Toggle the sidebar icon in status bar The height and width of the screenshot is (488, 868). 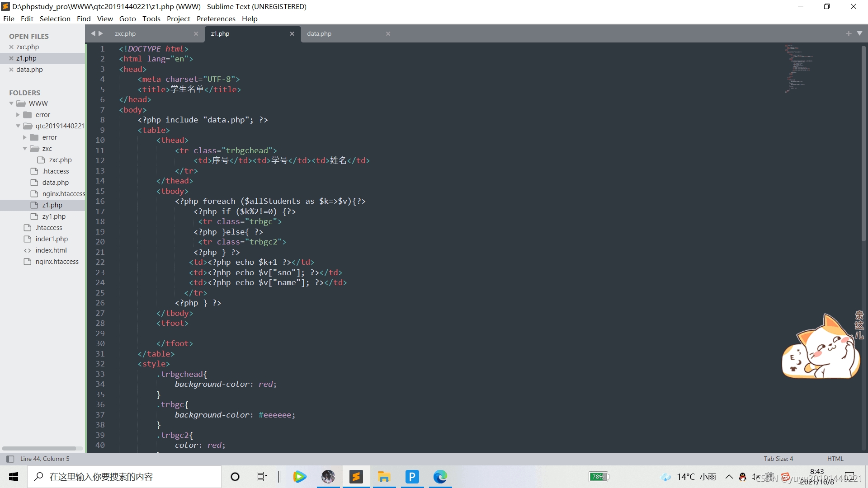pyautogui.click(x=10, y=459)
